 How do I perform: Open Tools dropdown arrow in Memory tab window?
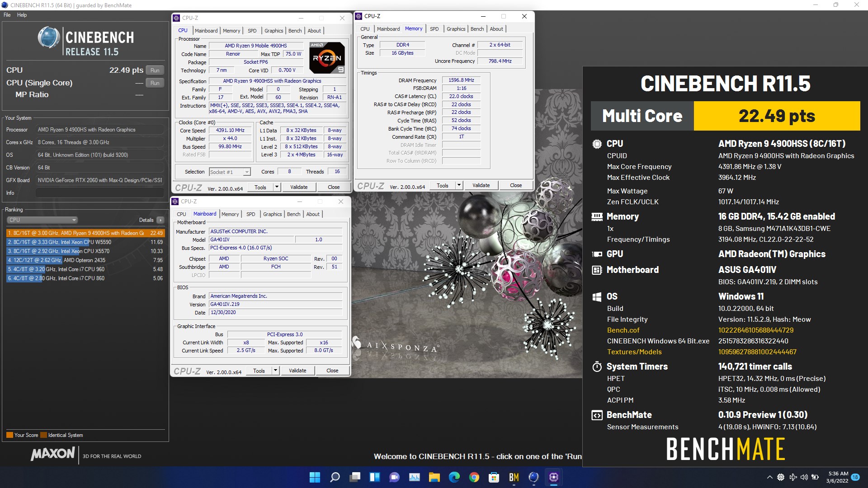coord(459,185)
